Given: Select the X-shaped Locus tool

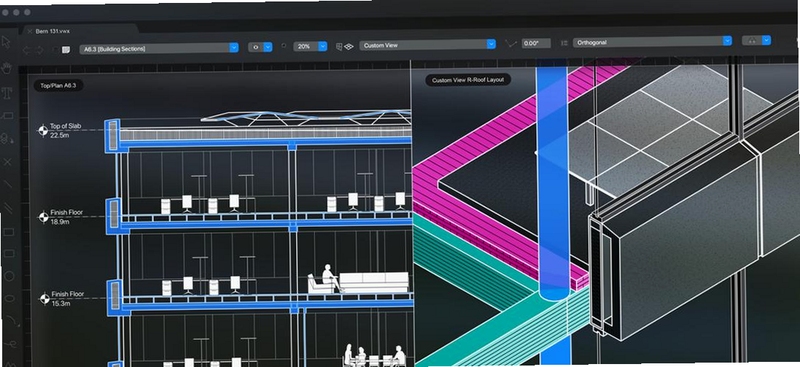Looking at the screenshot, I should tap(7, 162).
